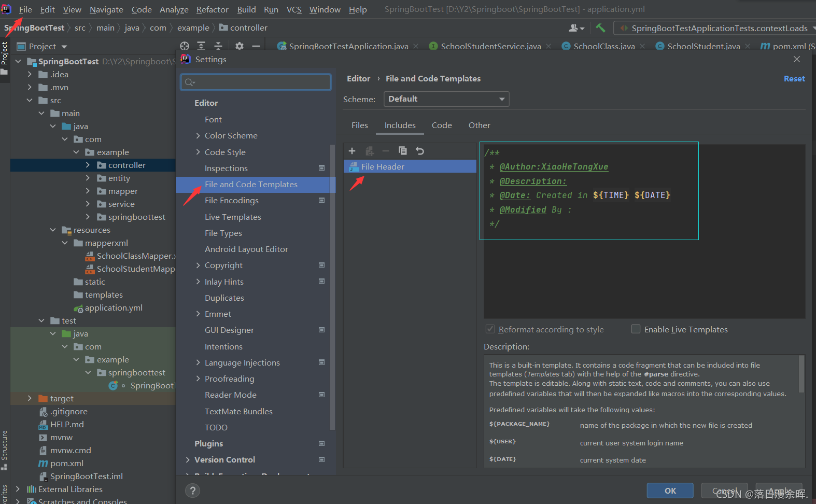Switch to the Files tab
Viewport: 816px width, 504px height.
(x=359, y=125)
